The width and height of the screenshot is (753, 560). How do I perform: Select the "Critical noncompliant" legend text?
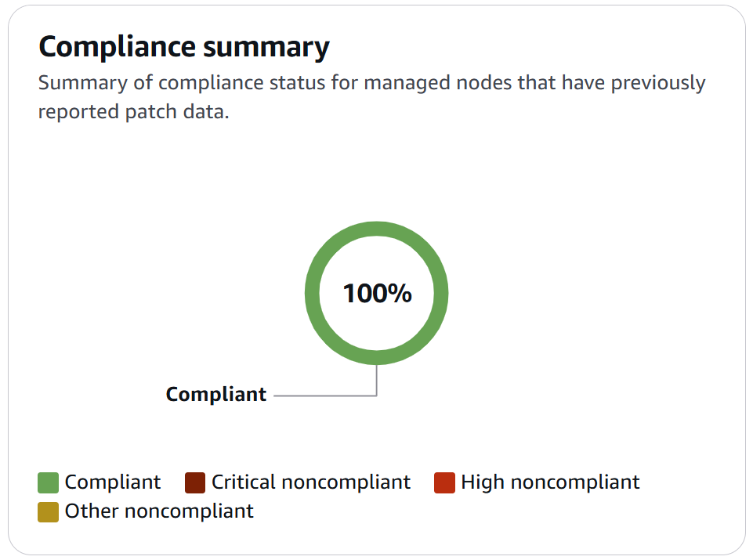pos(310,482)
